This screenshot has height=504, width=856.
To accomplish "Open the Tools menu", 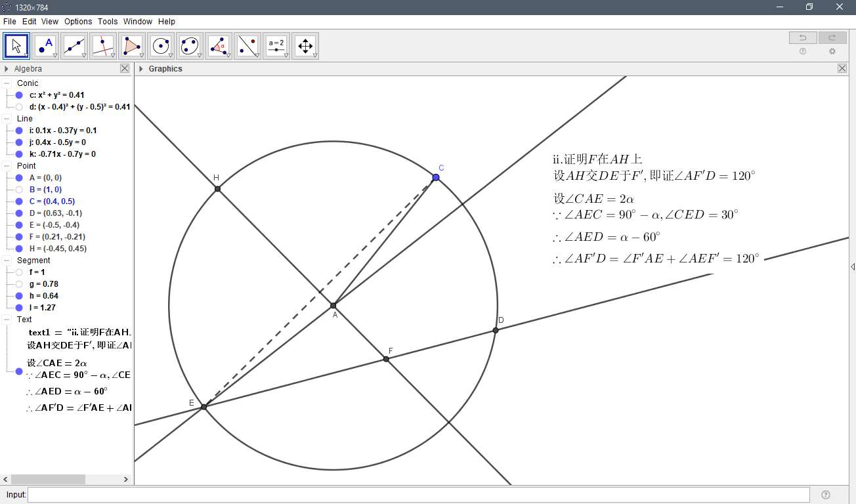I will click(107, 21).
